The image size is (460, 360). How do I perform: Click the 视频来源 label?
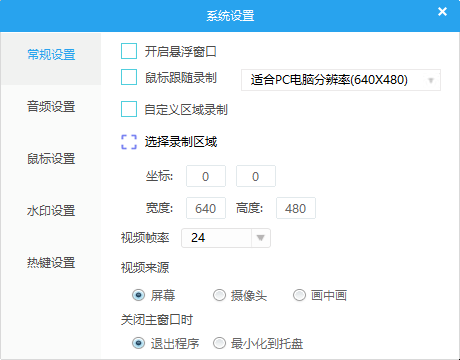tap(145, 267)
